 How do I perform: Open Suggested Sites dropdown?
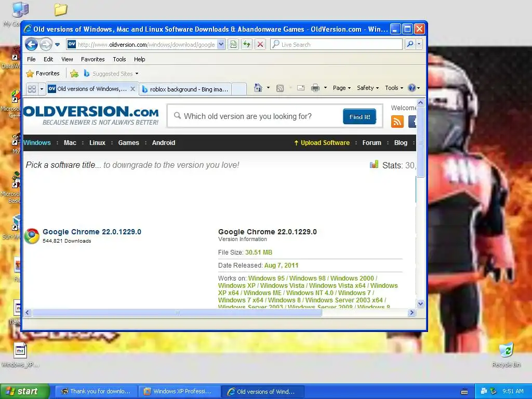(x=111, y=73)
